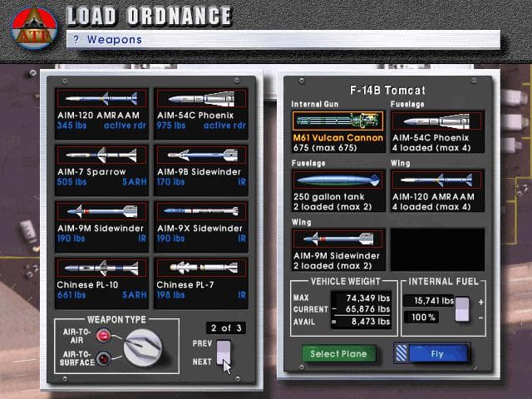Increase internal fuel with the plus switch
The width and height of the screenshot is (532, 399).
click(x=462, y=303)
